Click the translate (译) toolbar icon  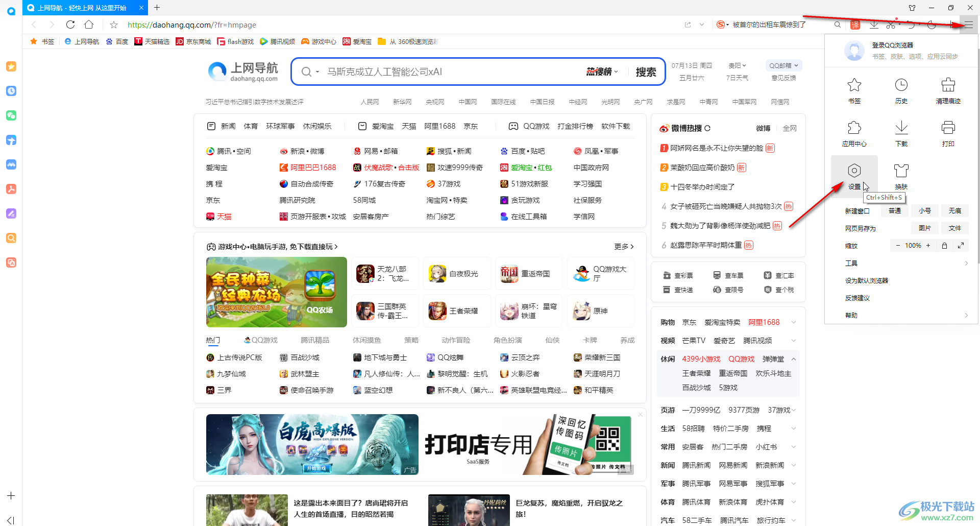[855, 25]
